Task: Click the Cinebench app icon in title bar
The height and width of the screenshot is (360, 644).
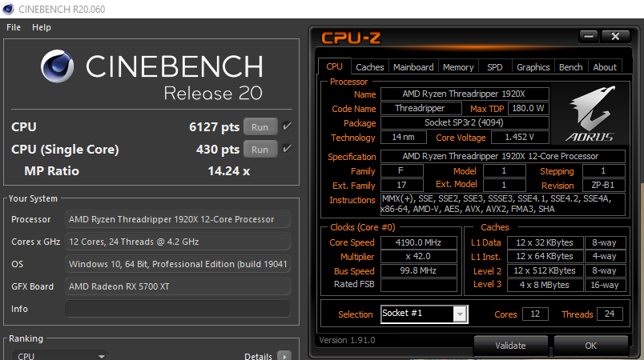Action: (x=7, y=9)
